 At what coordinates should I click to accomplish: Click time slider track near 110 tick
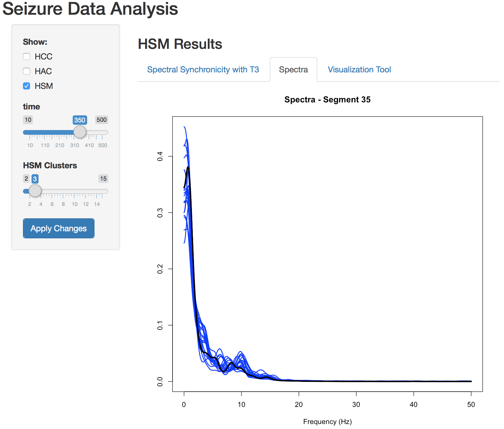click(x=45, y=132)
